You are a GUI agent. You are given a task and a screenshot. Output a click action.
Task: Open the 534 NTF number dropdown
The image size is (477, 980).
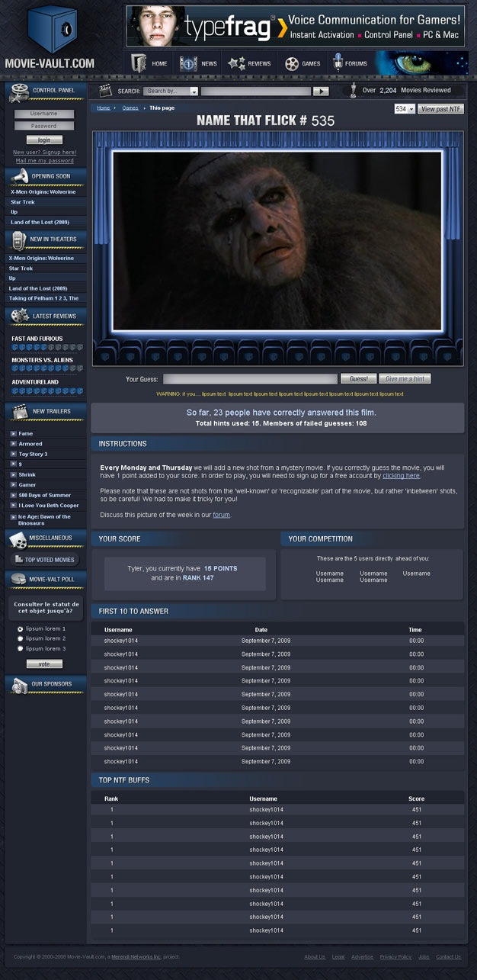click(405, 109)
